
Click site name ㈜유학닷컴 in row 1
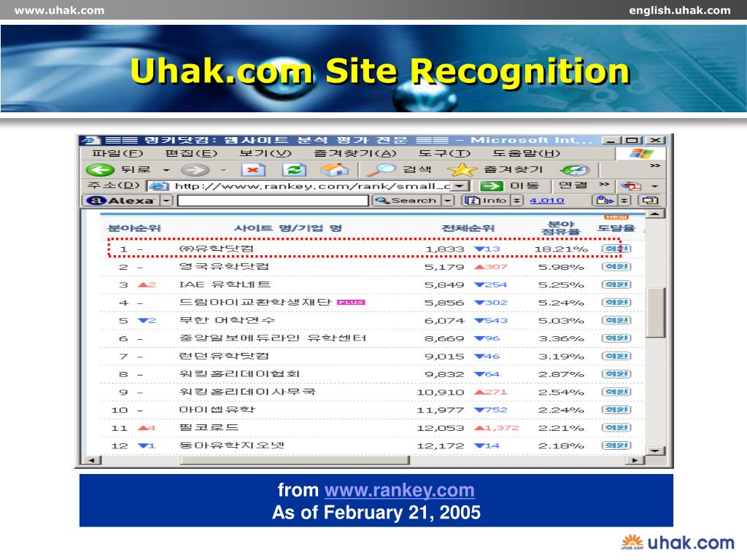216,249
